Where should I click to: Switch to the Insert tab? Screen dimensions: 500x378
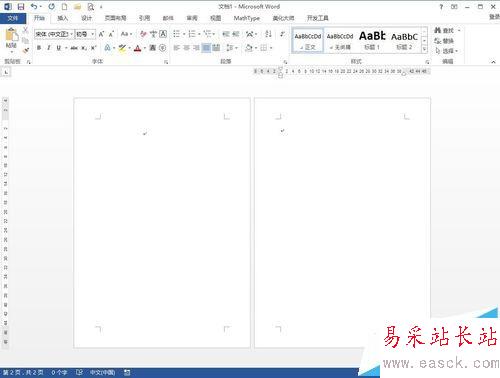point(63,18)
